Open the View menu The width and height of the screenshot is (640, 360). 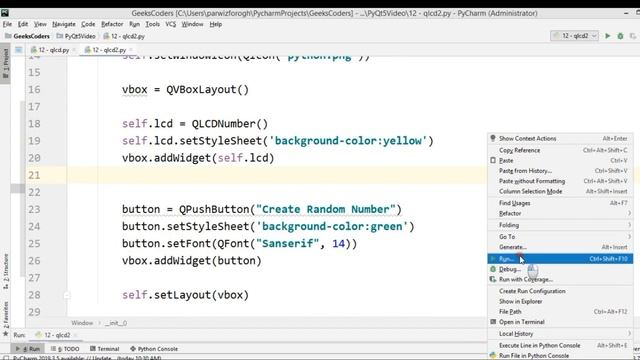point(40,24)
